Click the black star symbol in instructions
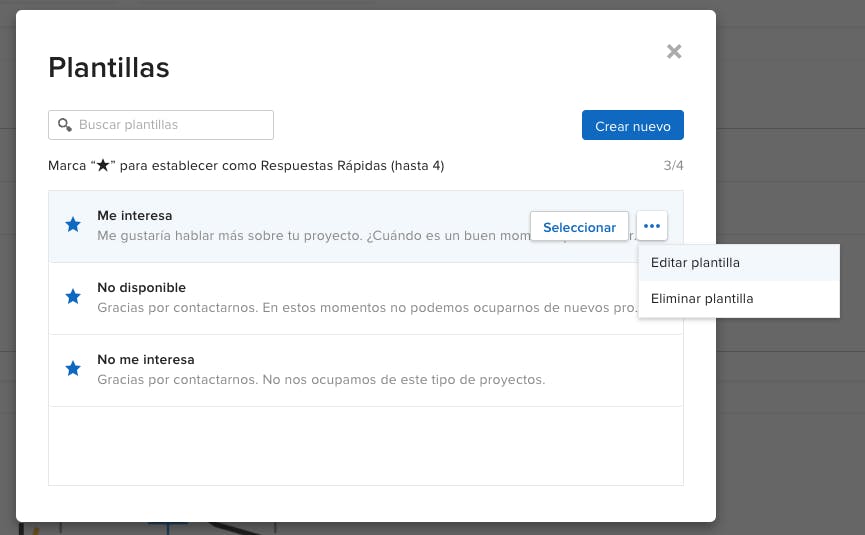865x535 pixels. [103, 166]
